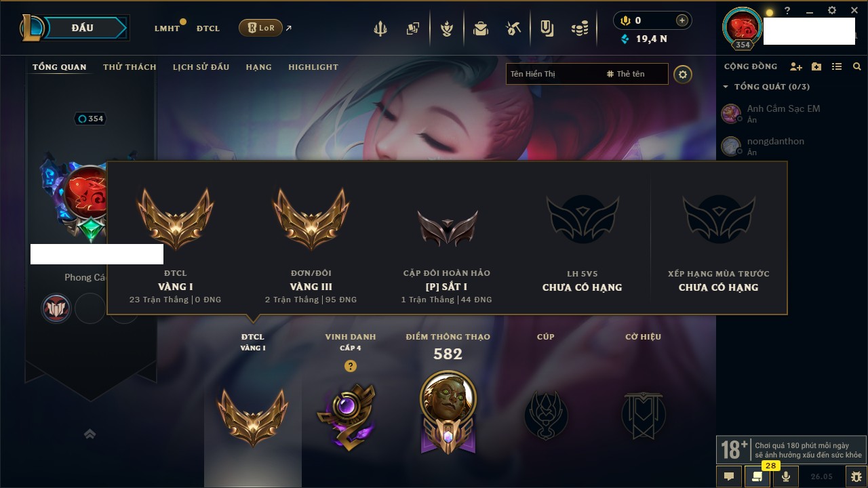Open the Clash trident icon
Screen dimensions: 868x488
[380, 28]
